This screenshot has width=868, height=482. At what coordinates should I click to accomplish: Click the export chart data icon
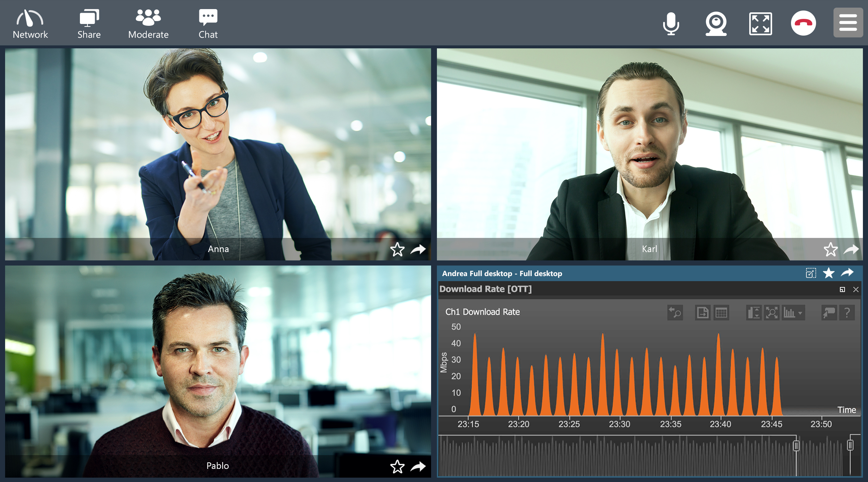click(702, 313)
